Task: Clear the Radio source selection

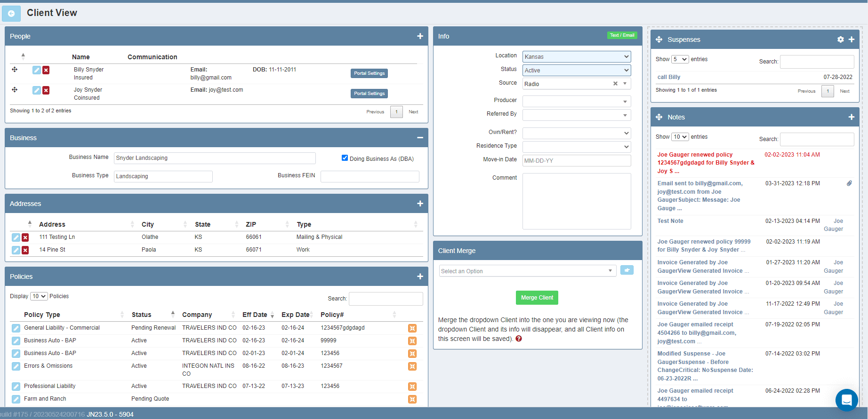Action: coord(615,84)
